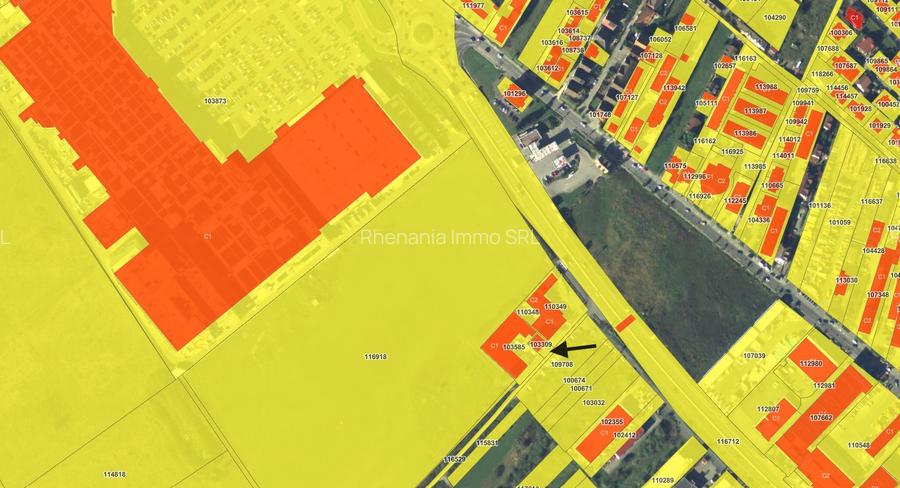The height and width of the screenshot is (488, 900).
Task: Select parcel label 116163
Action: click(x=745, y=59)
